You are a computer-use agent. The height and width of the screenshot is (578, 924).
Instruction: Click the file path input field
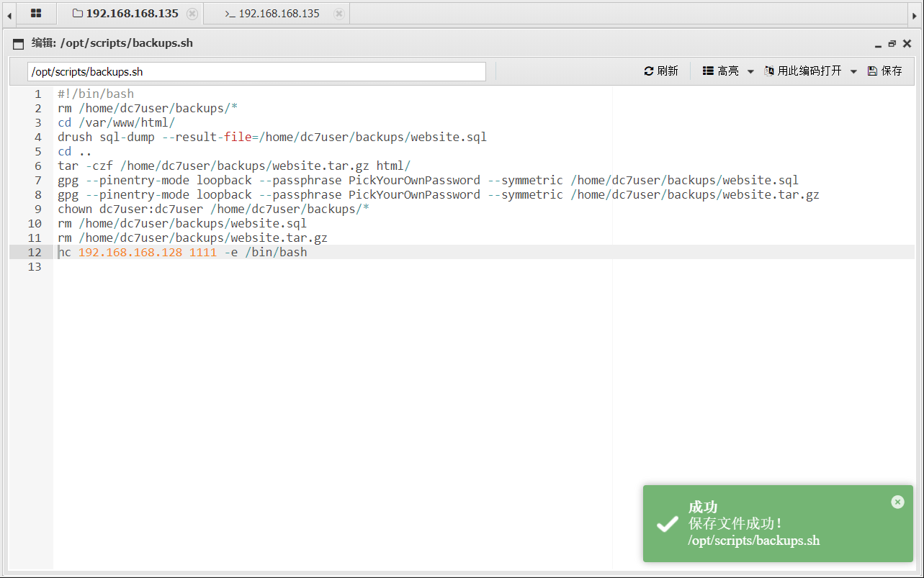pyautogui.click(x=256, y=72)
